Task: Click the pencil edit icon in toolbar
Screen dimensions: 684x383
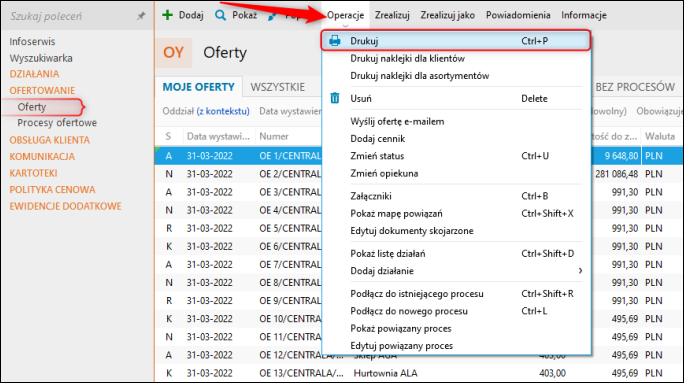Action: tap(272, 16)
